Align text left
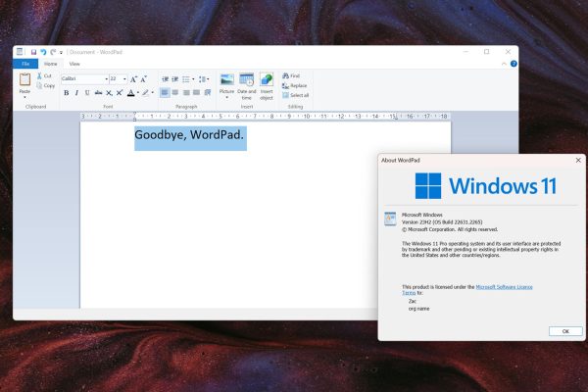 point(165,93)
